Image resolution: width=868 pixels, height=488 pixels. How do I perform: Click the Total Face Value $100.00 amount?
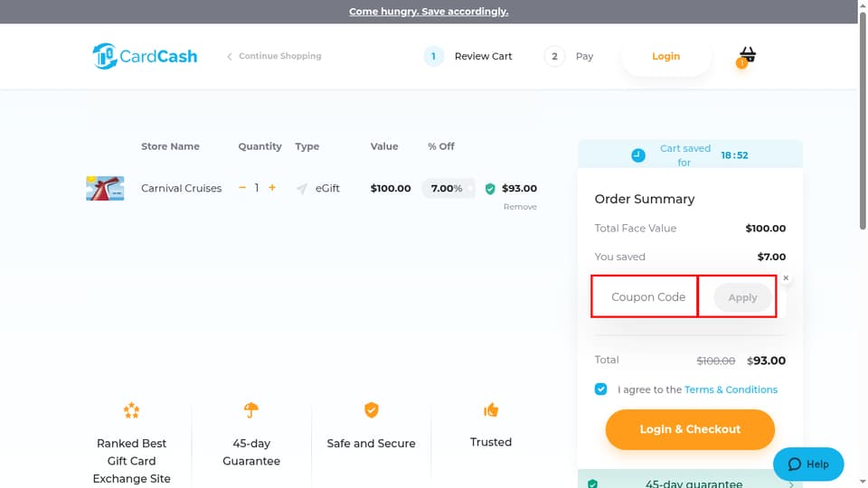(x=765, y=228)
